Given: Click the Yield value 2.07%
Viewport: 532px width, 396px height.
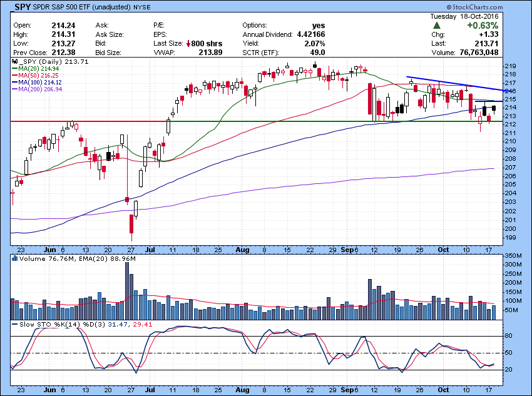Looking at the screenshot, I should pyautogui.click(x=315, y=43).
